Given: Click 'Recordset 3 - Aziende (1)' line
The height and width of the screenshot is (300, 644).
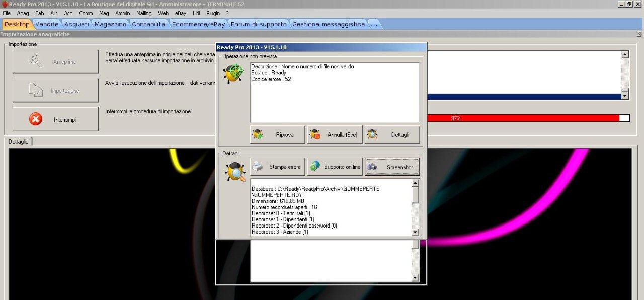Looking at the screenshot, I should (280, 232).
